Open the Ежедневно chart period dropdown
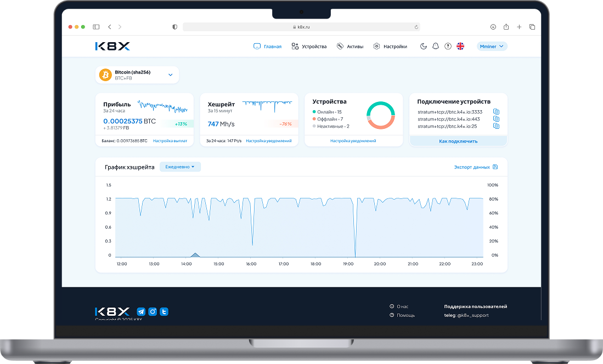603x364 pixels. pos(180,167)
